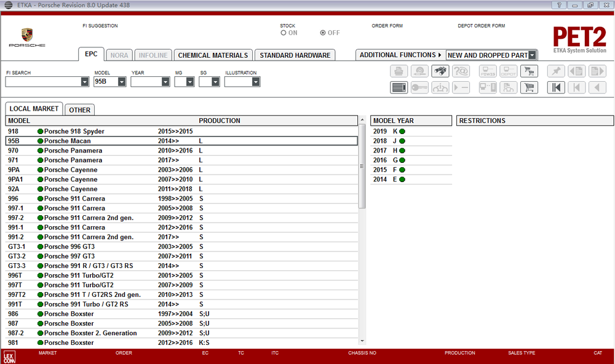
Task: Click into the FI SEARCH text field
Action: 43,82
